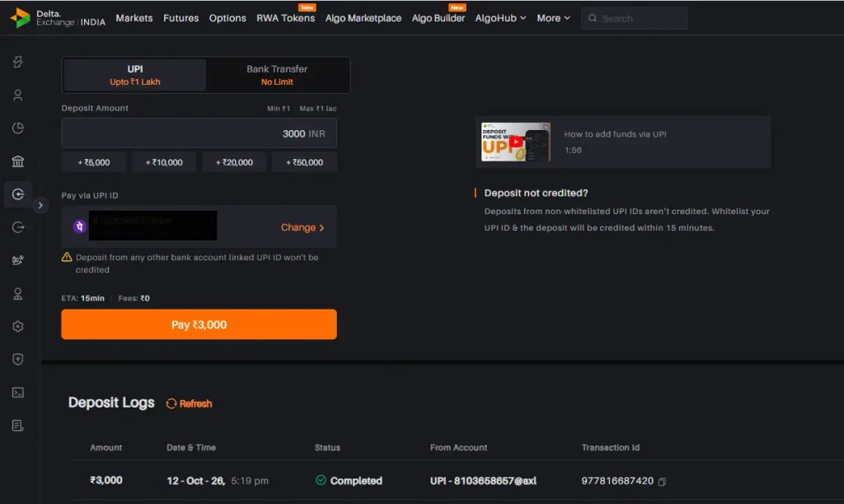Click the Amount column header
Viewport: 844px width, 504px height.
[106, 447]
